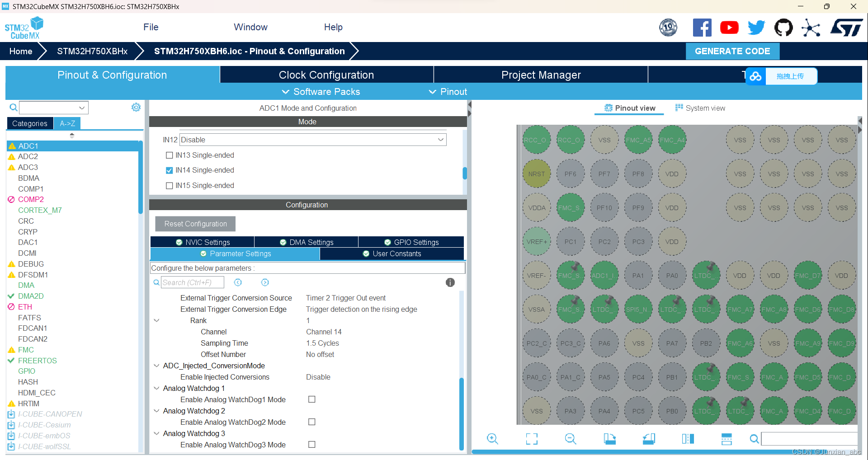The width and height of the screenshot is (868, 460).
Task: Select the NRST pin on the chip
Action: [x=537, y=174]
